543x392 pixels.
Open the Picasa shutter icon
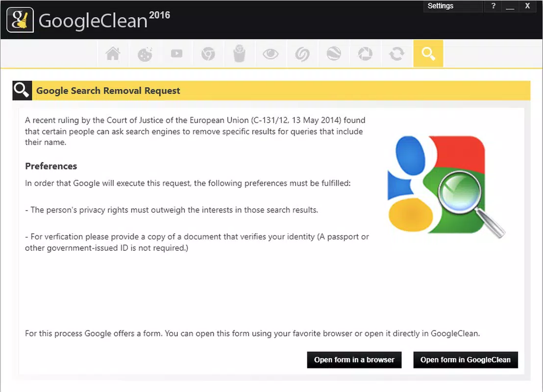(365, 54)
